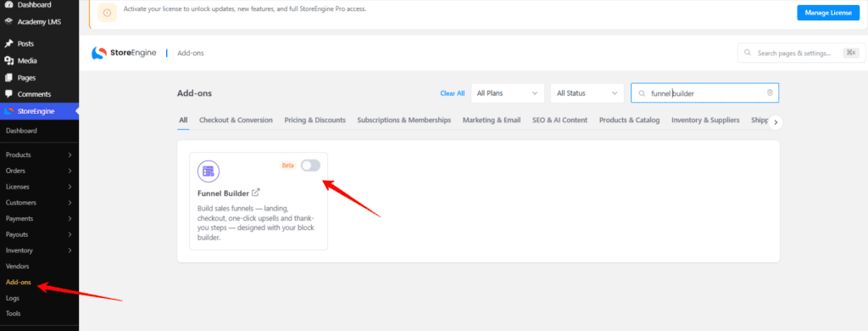Viewport: 868px width, 331px height.
Task: Click the StoreEngine sidebar logo icon
Action: click(x=8, y=111)
